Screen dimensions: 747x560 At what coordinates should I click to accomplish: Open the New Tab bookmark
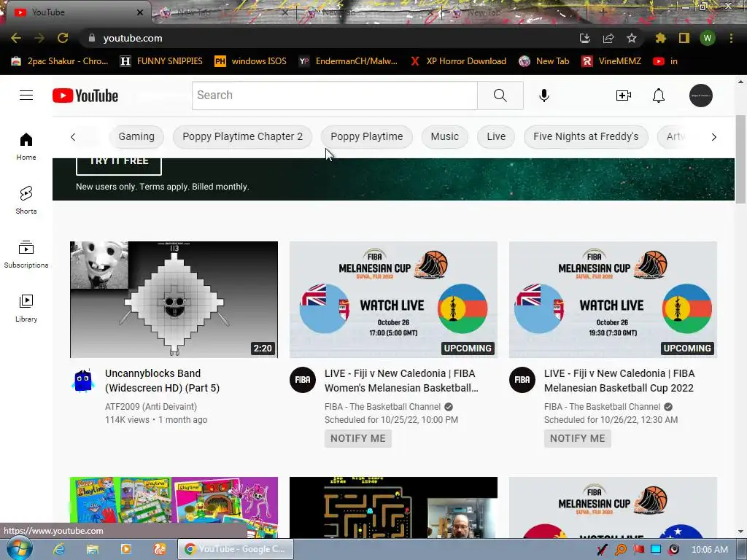point(544,61)
